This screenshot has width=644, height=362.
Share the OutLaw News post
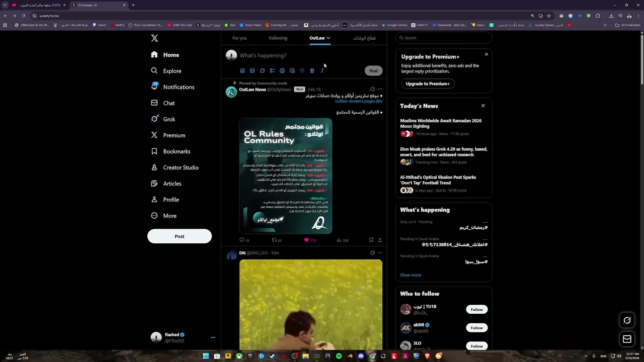coord(380,240)
